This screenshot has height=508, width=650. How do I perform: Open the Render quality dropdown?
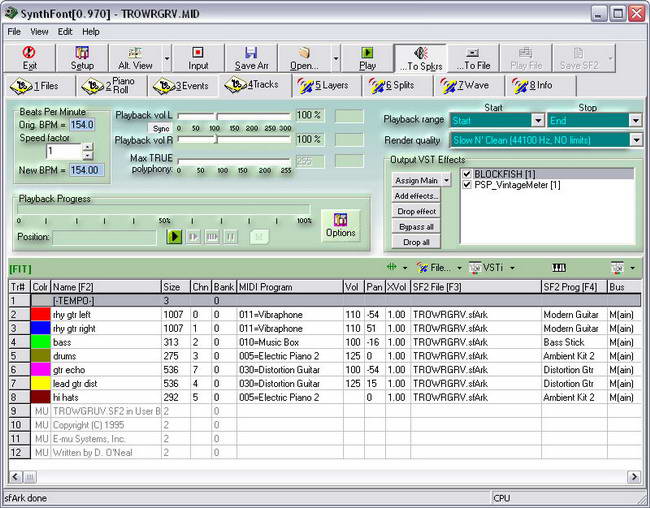(x=635, y=141)
